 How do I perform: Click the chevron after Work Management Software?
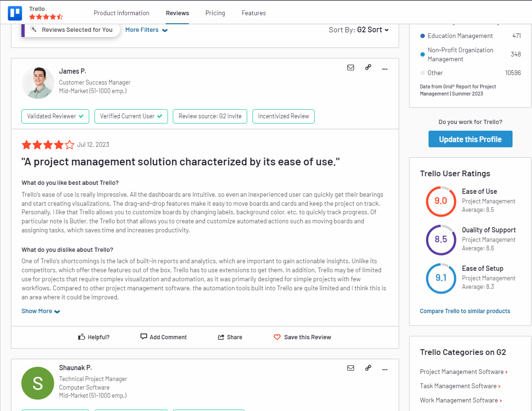(501, 401)
